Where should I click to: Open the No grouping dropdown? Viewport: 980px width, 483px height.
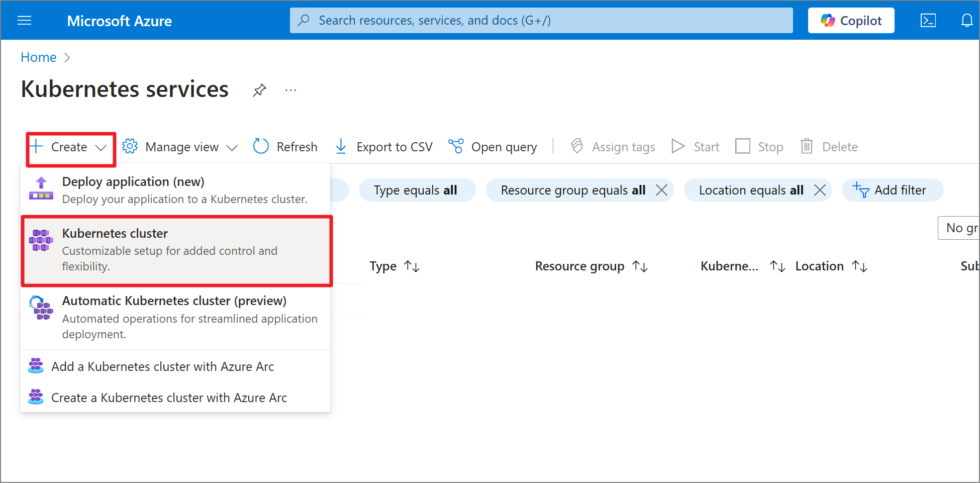click(959, 228)
